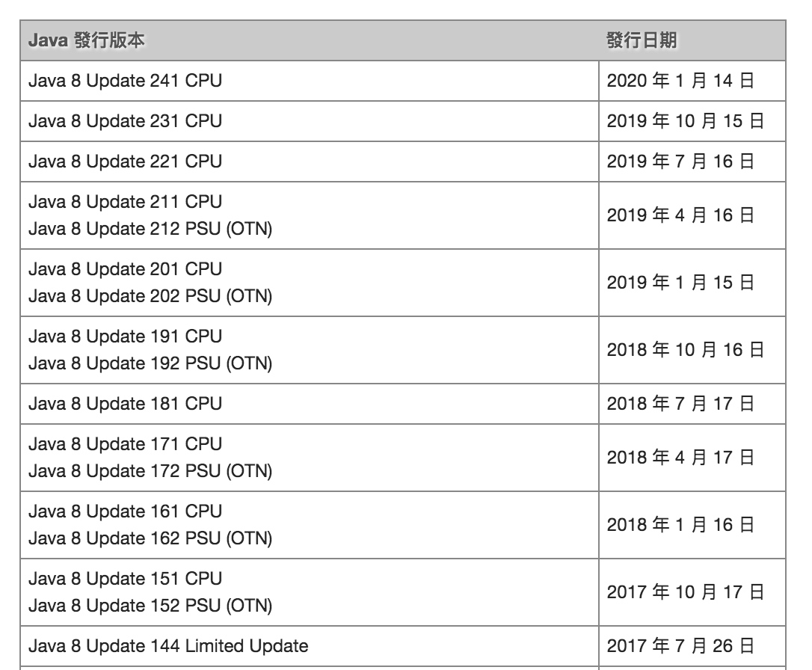This screenshot has height=670, width=812.
Task: Click the Java 8 Update 231 CPU row
Action: point(125,121)
